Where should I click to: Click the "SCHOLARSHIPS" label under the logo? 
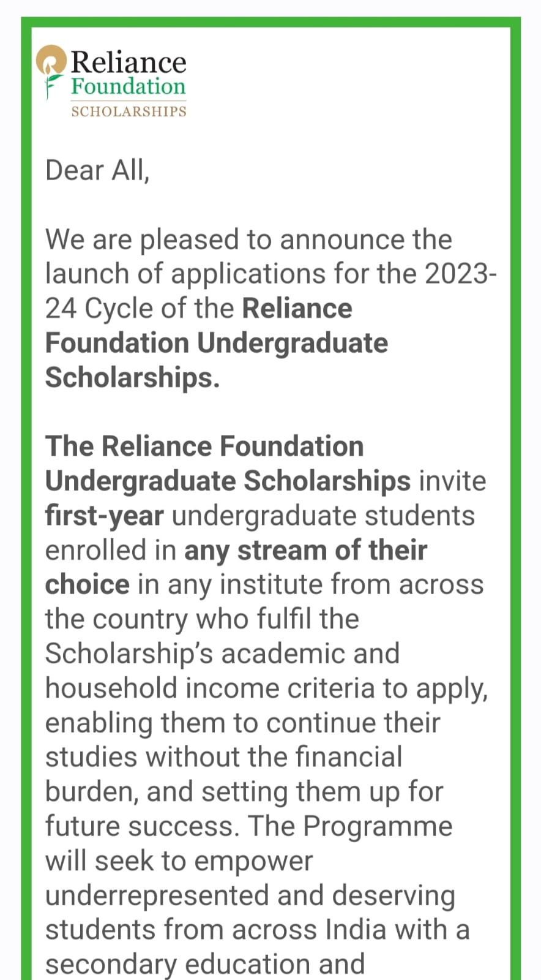point(129,111)
